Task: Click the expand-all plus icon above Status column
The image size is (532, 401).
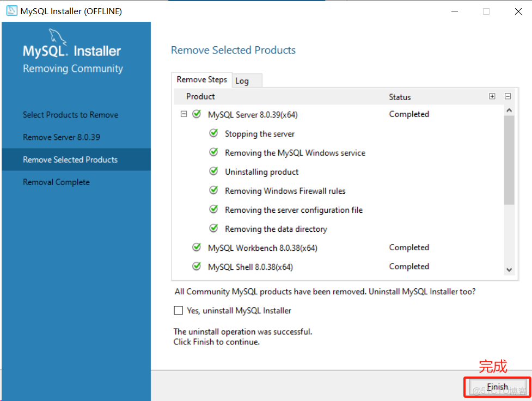Action: (x=492, y=96)
